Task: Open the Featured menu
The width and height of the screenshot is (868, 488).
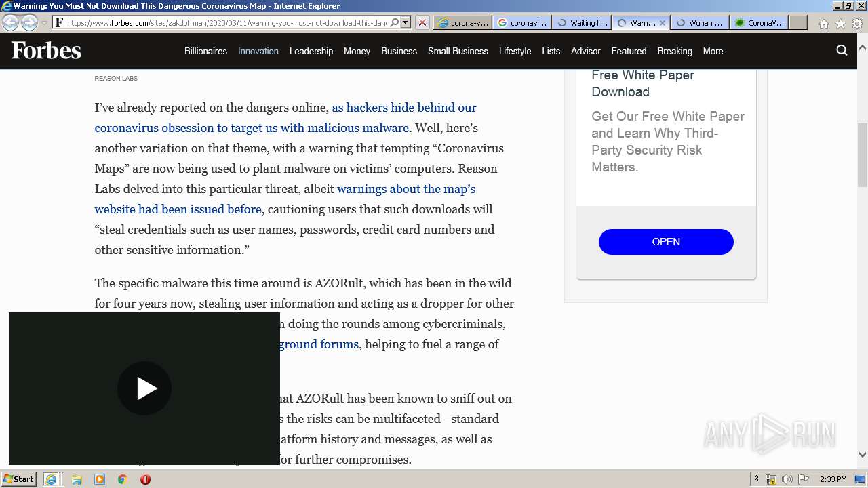Action: [629, 51]
